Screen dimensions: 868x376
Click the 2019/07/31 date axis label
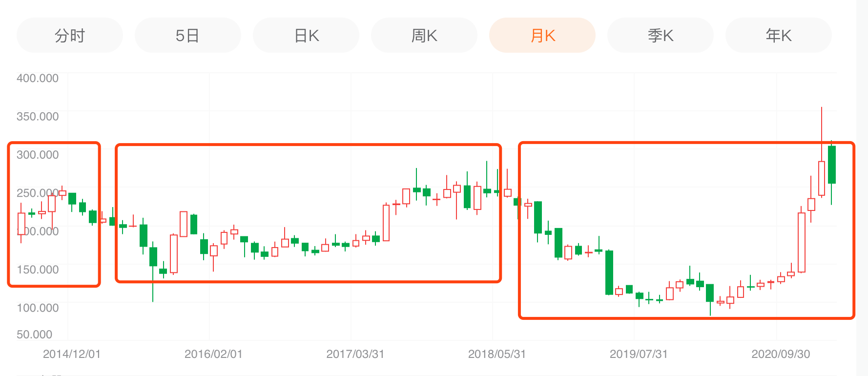[639, 354]
